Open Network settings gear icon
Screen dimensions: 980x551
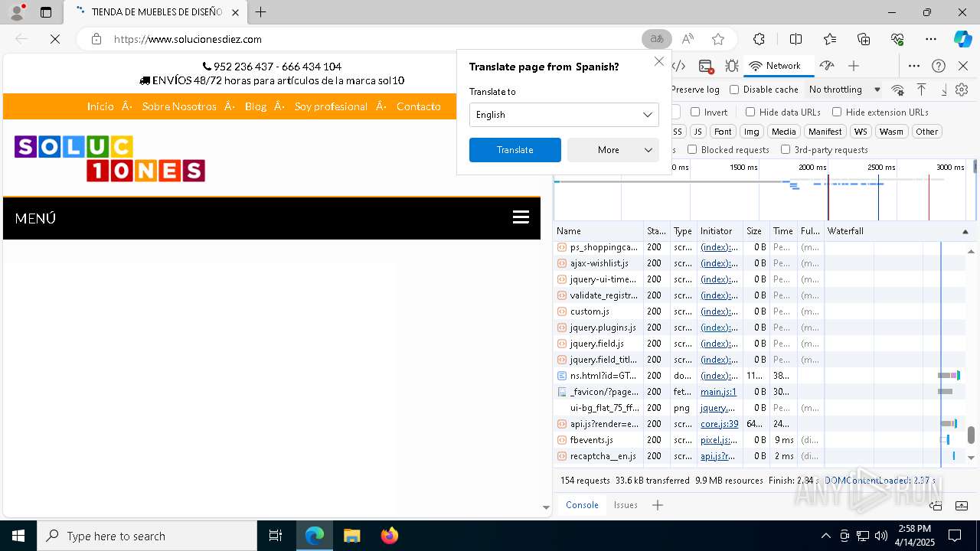(x=962, y=90)
